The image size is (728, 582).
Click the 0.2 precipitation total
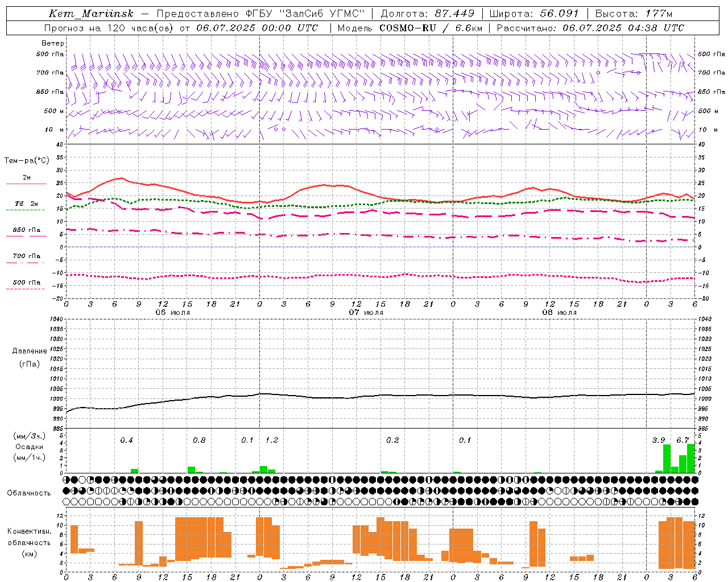(392, 440)
